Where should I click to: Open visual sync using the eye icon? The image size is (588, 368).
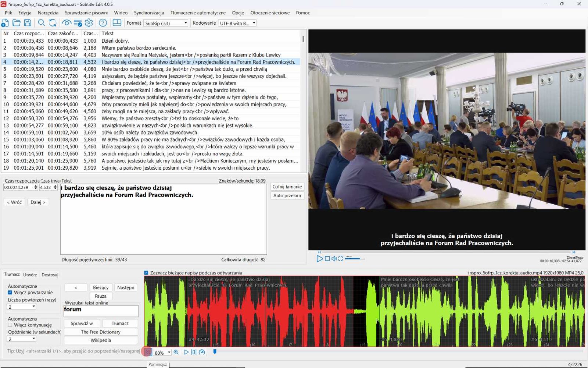pyautogui.click(x=67, y=23)
